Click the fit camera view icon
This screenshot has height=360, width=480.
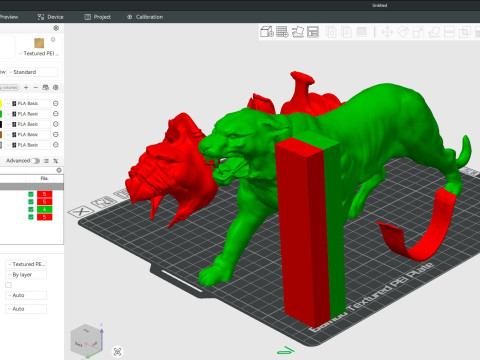coord(117,352)
